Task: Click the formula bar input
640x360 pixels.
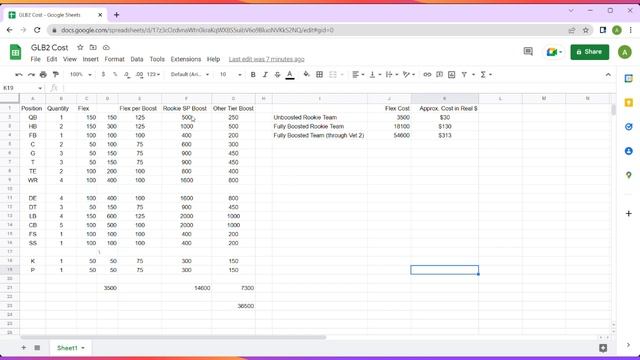Action: 339,88
